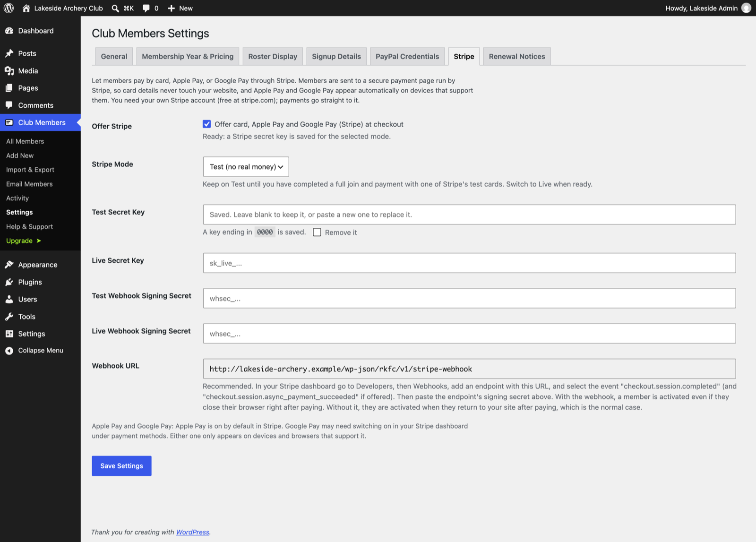Click the Webhook URL field
The height and width of the screenshot is (542, 756).
tap(469, 369)
